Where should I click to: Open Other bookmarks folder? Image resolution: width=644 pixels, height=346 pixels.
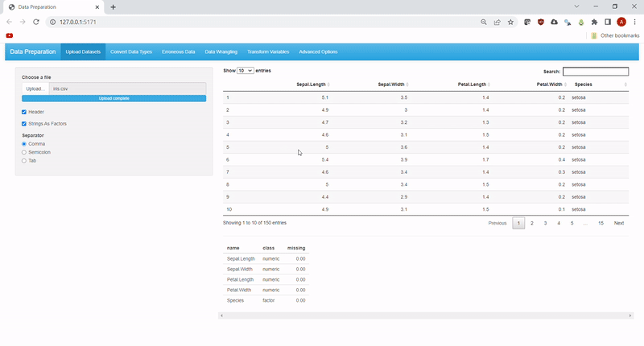[x=615, y=35]
